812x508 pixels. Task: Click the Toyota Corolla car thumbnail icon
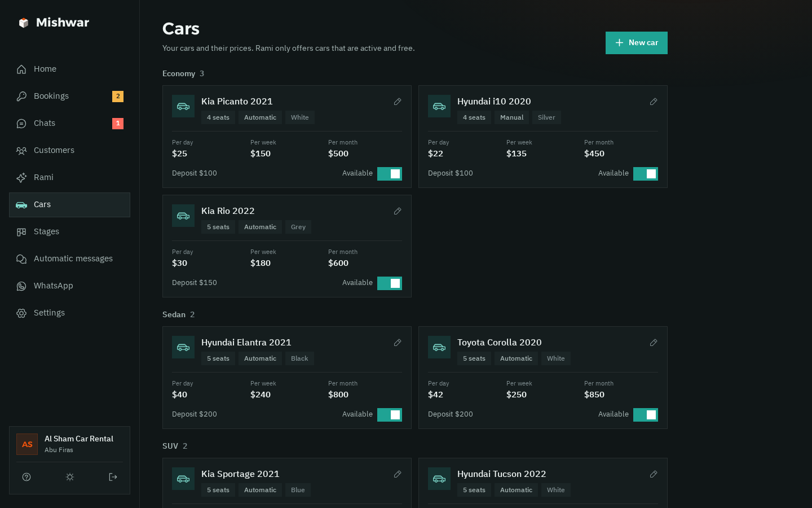click(439, 347)
